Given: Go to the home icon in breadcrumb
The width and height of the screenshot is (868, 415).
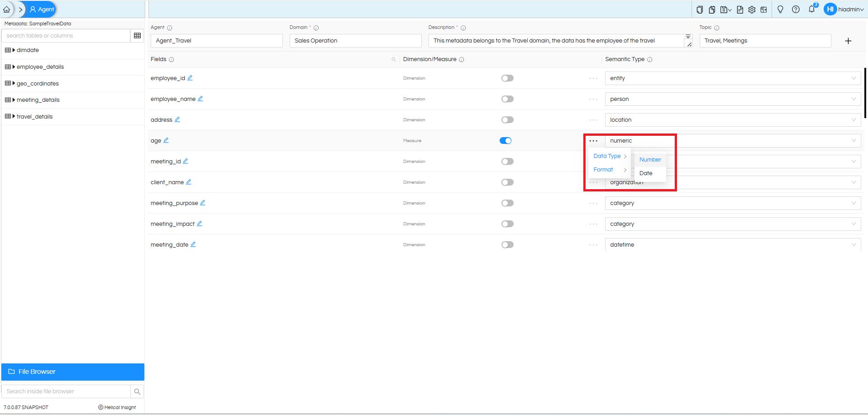Looking at the screenshot, I should [6, 9].
